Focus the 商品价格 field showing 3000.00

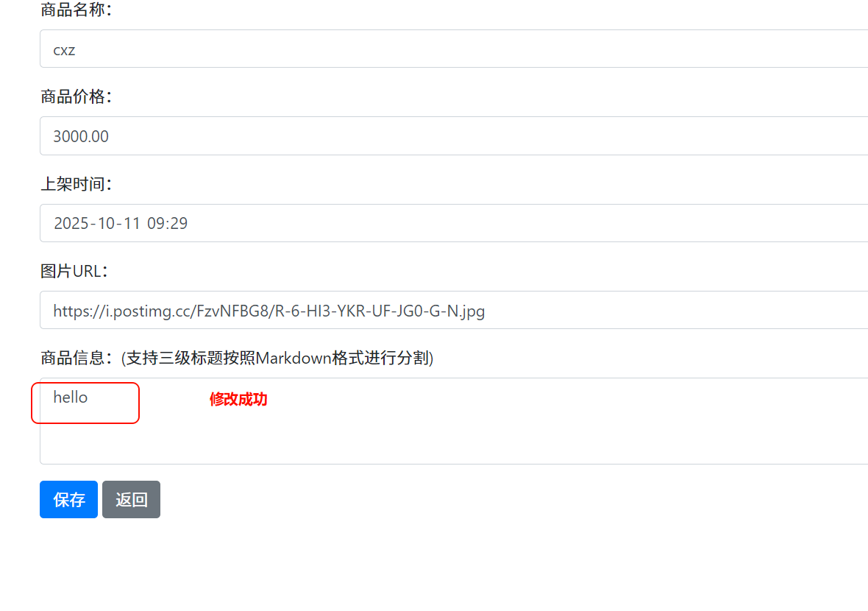coord(454,135)
